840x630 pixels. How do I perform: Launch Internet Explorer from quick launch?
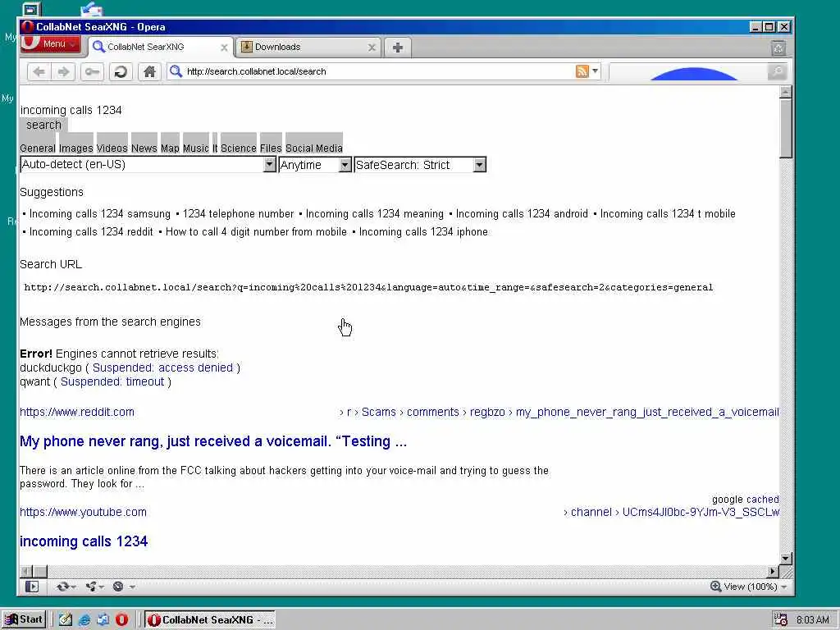tap(84, 620)
